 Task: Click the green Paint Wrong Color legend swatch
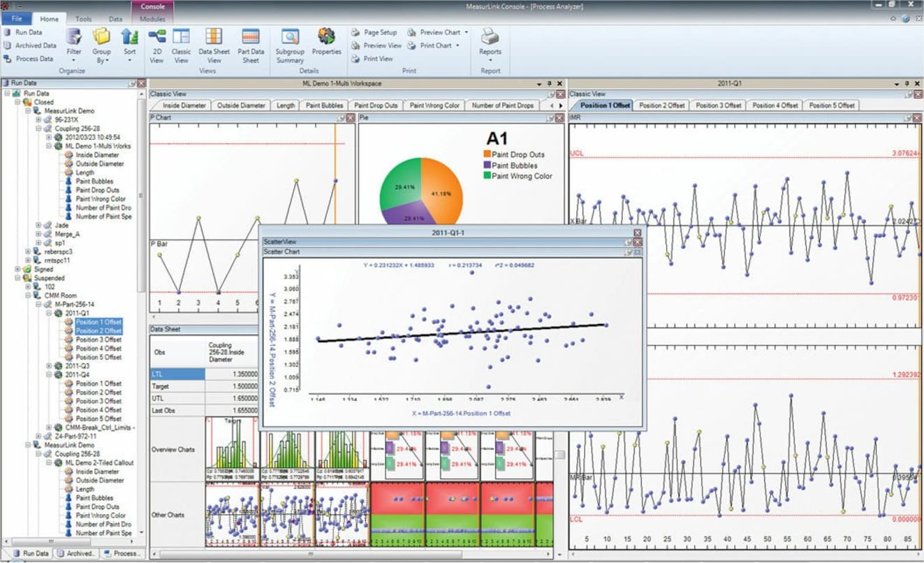[x=487, y=176]
